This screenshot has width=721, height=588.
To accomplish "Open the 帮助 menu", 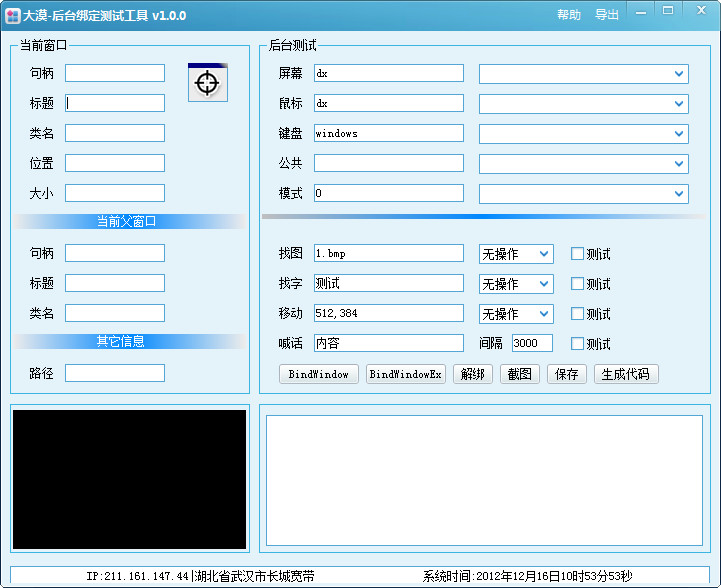I will [569, 15].
